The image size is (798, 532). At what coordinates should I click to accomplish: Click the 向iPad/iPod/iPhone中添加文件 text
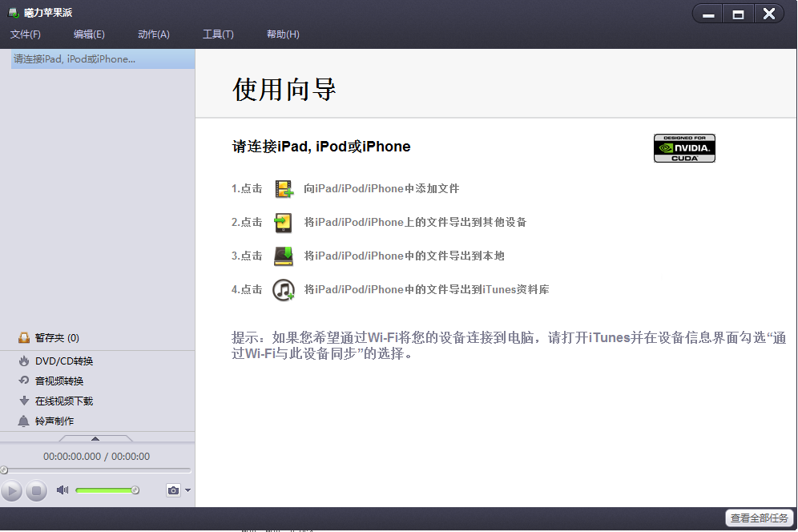(381, 189)
